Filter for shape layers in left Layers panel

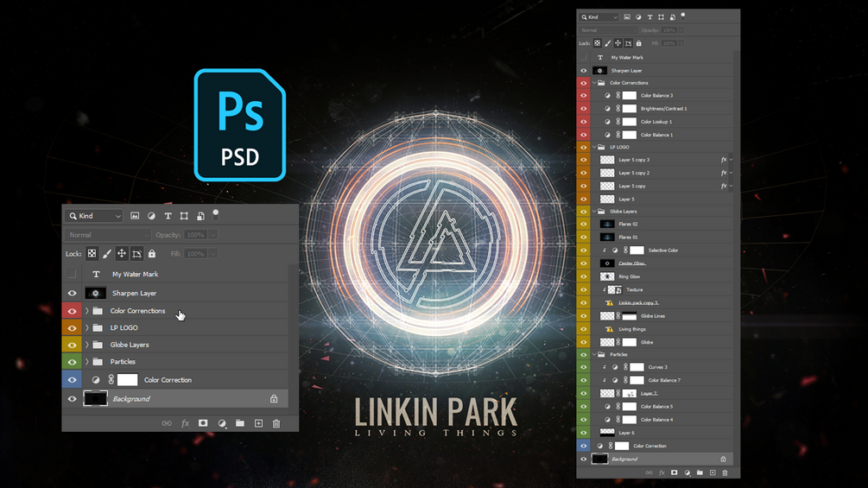point(184,216)
